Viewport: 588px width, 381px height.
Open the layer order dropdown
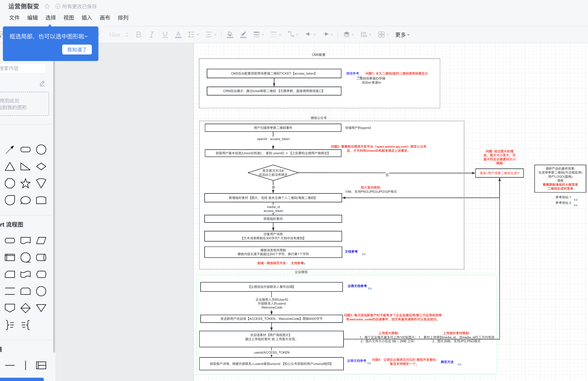pyautogui.click(x=349, y=35)
